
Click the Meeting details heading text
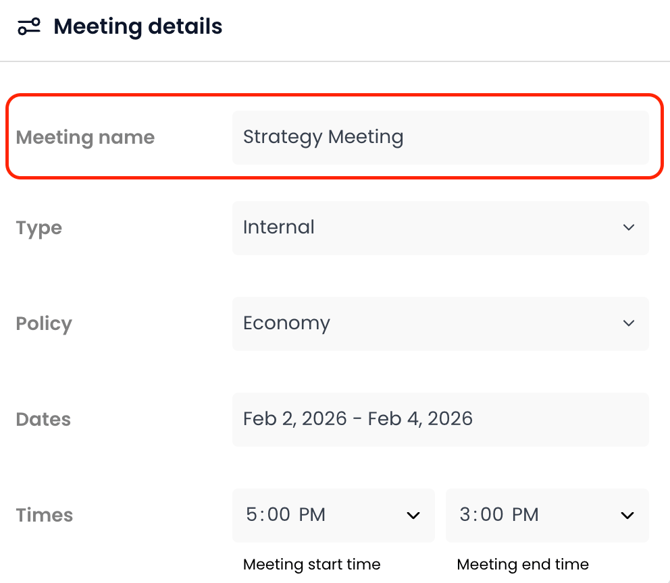pos(138,27)
